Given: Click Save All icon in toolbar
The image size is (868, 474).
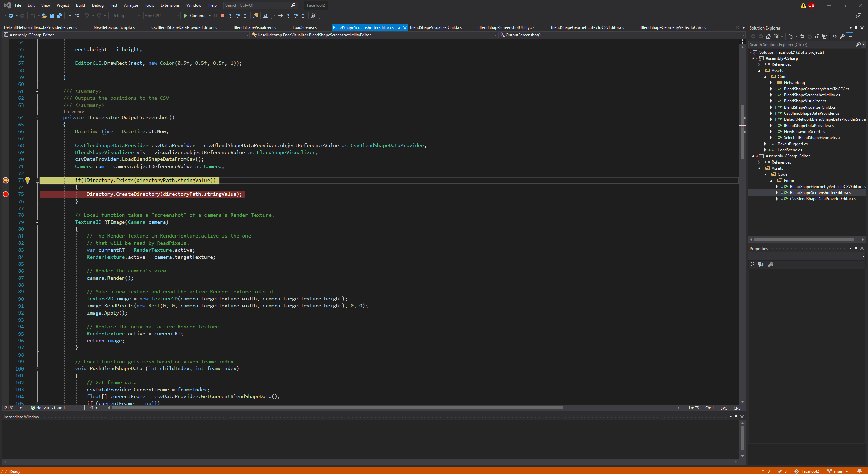Looking at the screenshot, I should coord(59,16).
